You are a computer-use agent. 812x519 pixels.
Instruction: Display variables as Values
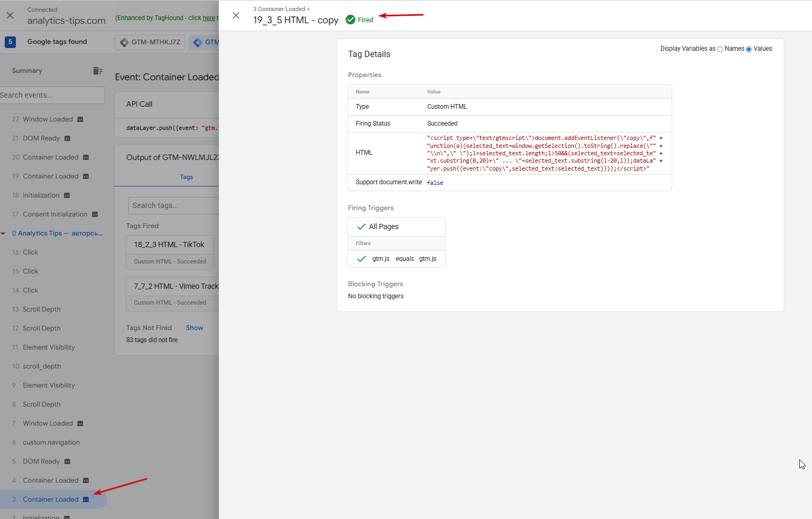point(749,49)
